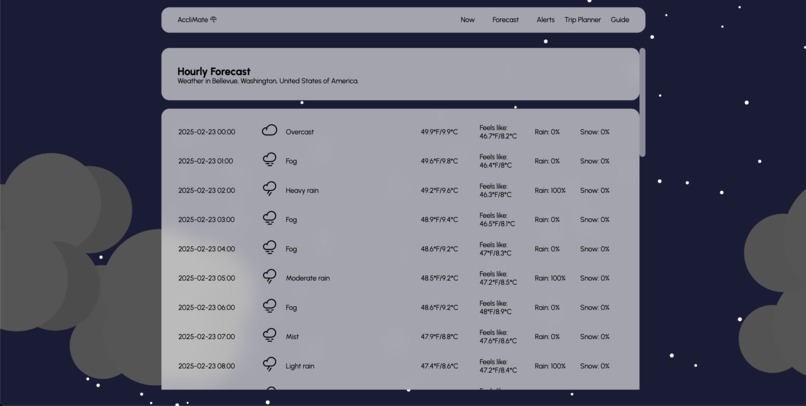806x406 pixels.
Task: Click Rain: 100% in Moderate rain row
Action: pos(550,279)
